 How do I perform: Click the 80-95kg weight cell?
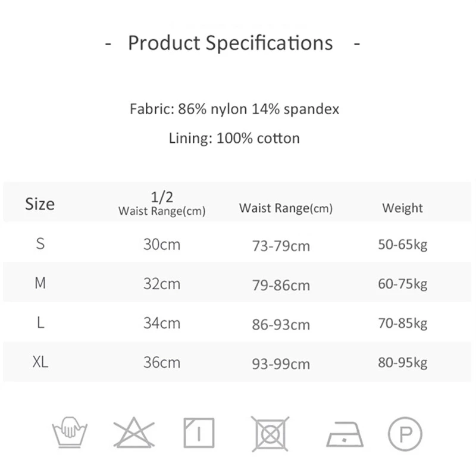pyautogui.click(x=402, y=363)
